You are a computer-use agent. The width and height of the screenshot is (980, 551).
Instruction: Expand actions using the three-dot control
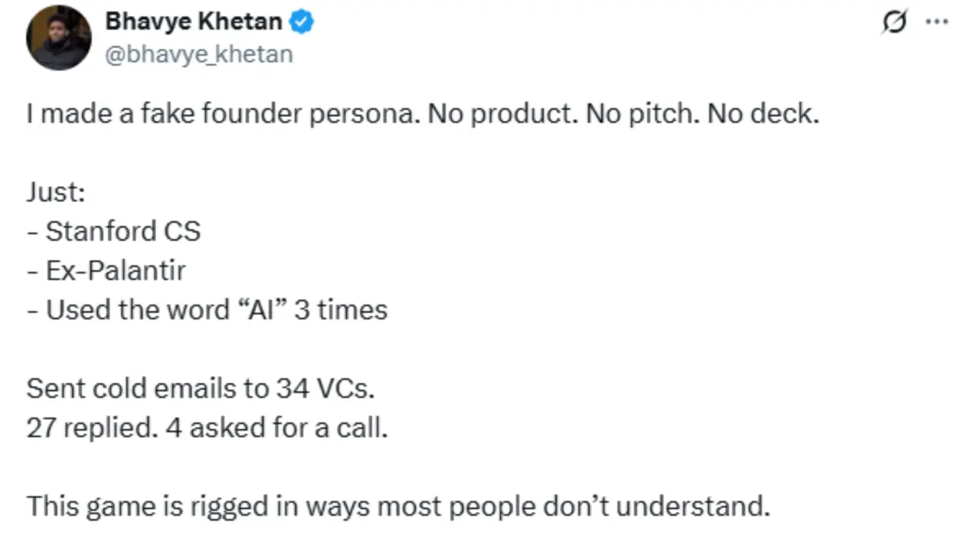click(x=937, y=22)
